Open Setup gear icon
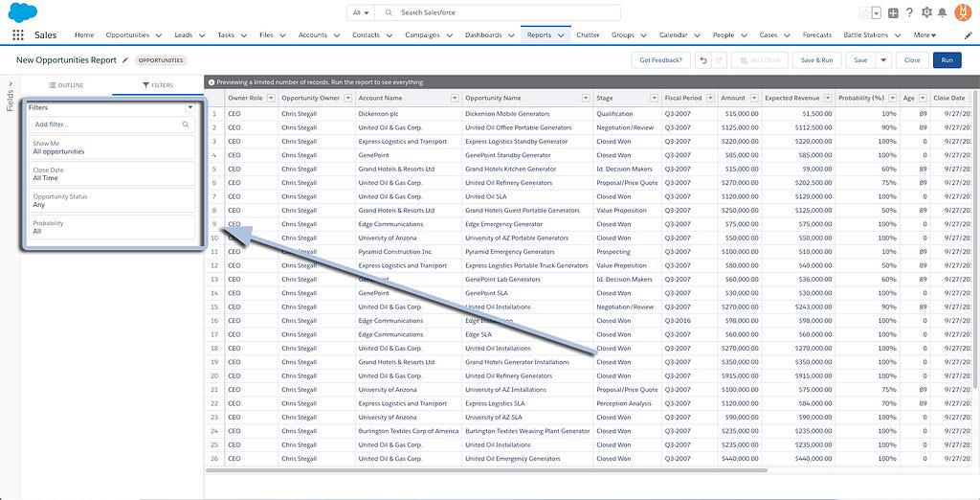 click(x=926, y=12)
